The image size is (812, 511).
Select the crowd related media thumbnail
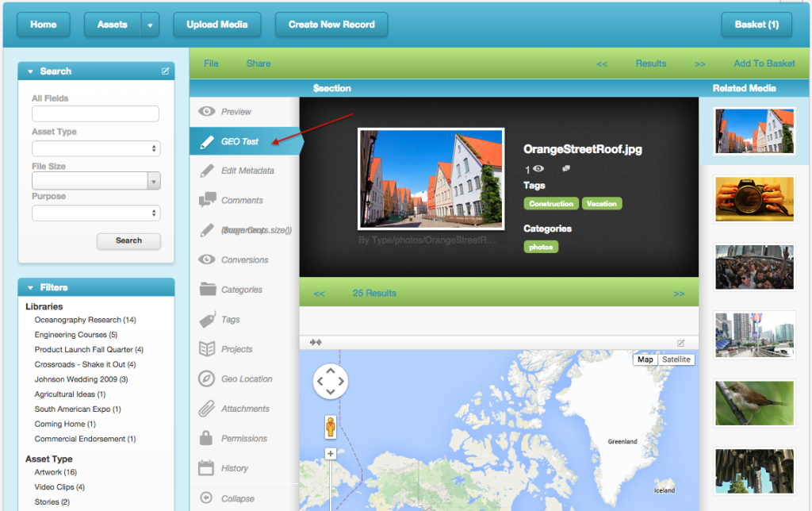click(x=755, y=267)
